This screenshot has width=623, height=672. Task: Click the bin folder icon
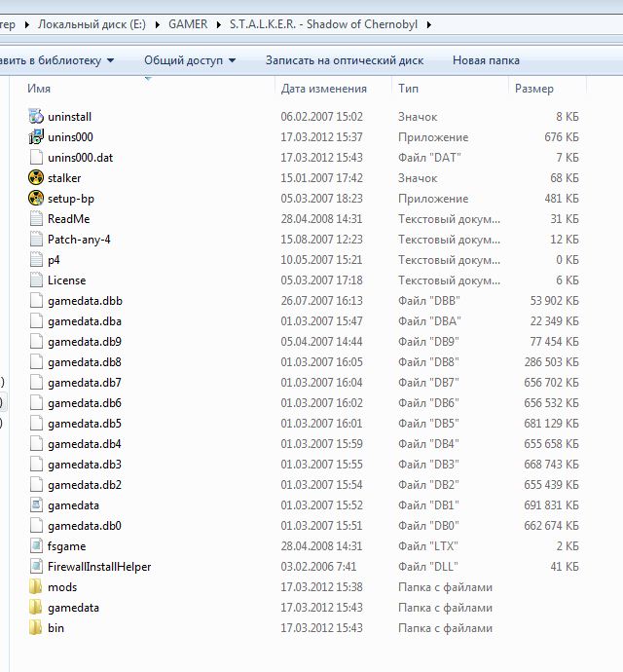(36, 628)
